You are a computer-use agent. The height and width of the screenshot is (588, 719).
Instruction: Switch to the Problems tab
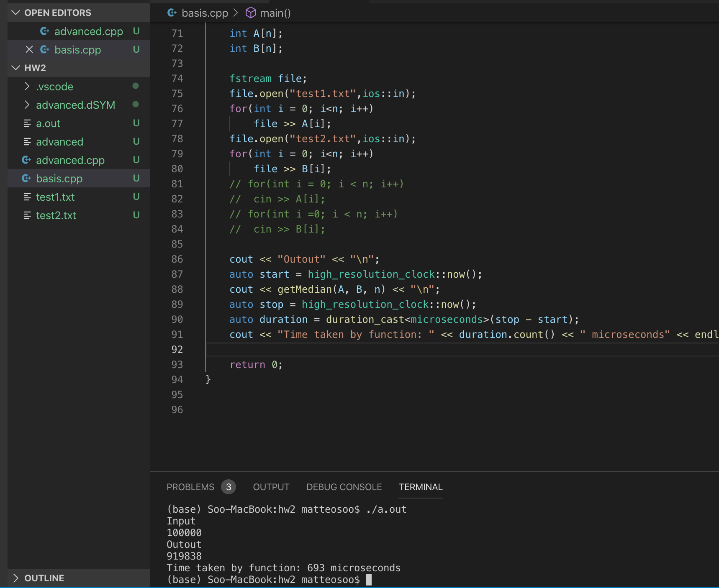pos(190,487)
